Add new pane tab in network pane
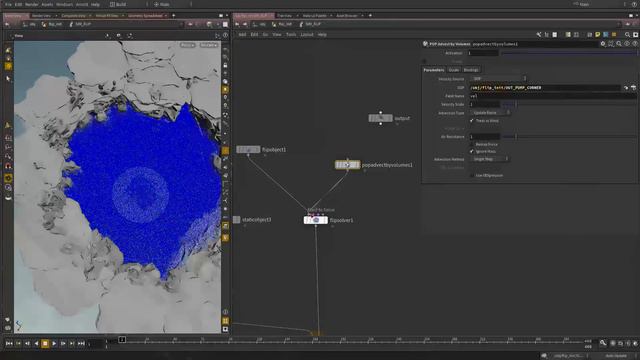This screenshot has width=640, height=360. tap(370, 16)
